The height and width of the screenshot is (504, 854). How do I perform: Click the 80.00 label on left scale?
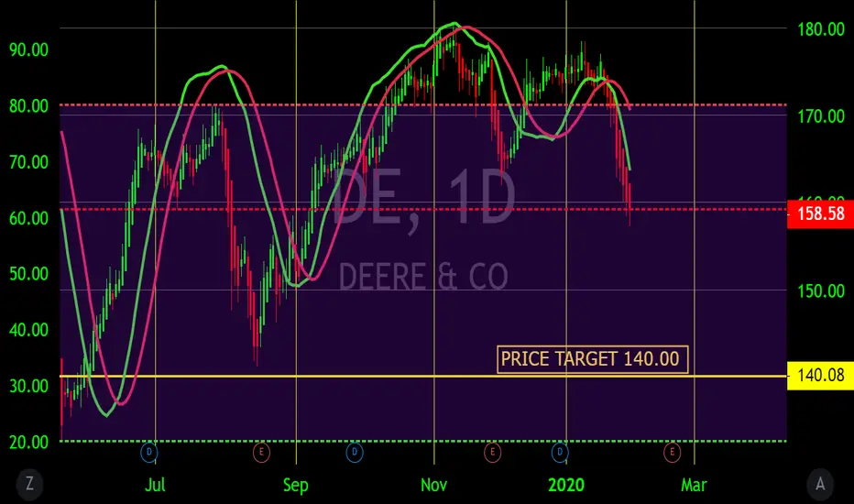pyautogui.click(x=29, y=105)
